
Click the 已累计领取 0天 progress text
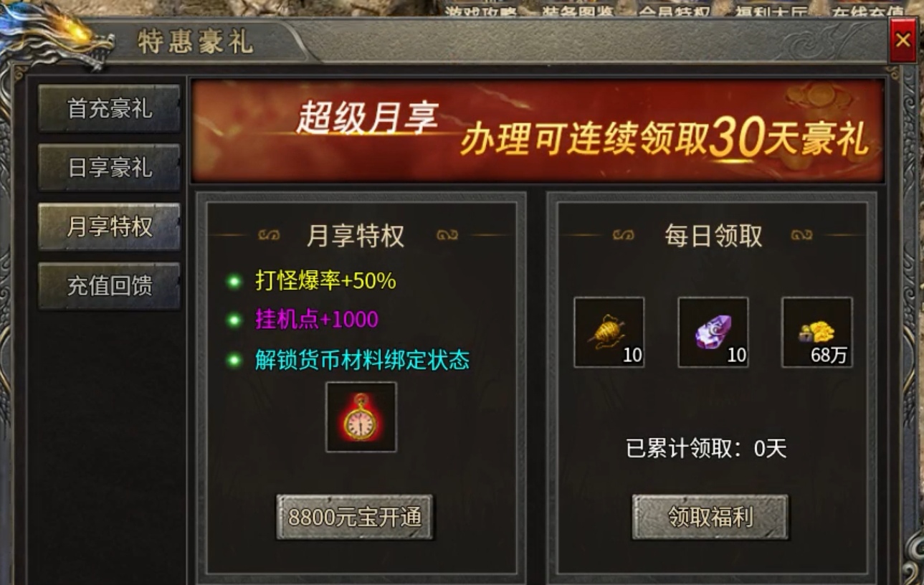tap(706, 449)
